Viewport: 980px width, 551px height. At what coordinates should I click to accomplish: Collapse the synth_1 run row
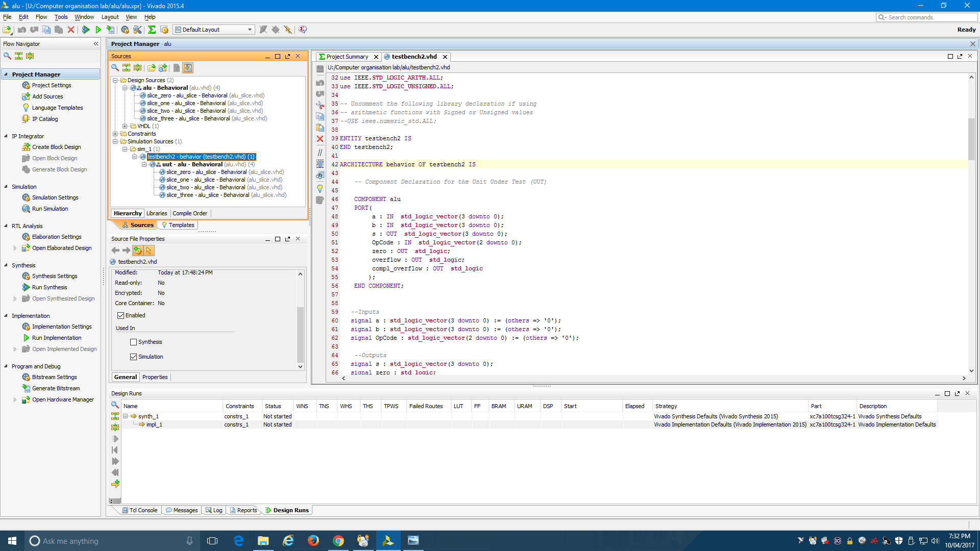pos(126,416)
